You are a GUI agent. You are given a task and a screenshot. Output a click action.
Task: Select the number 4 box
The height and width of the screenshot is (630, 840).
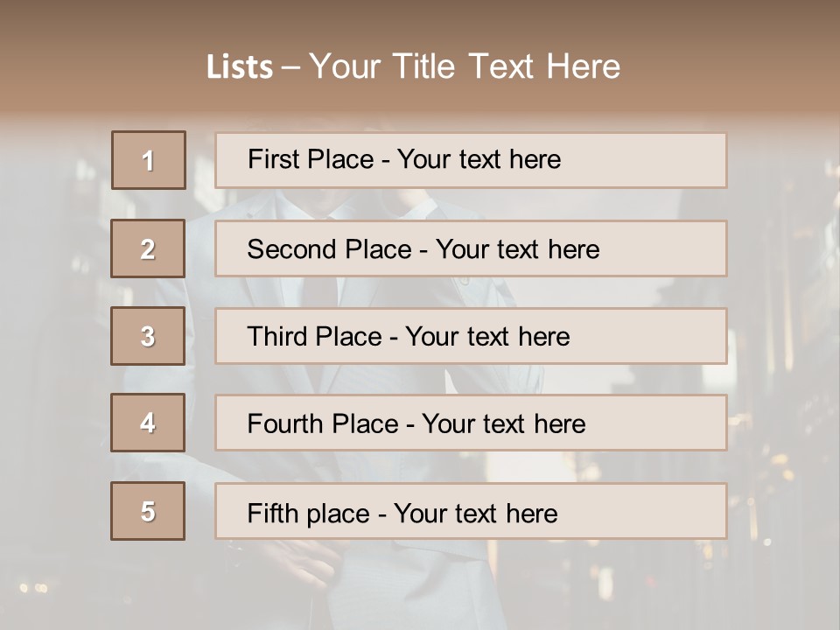[148, 423]
